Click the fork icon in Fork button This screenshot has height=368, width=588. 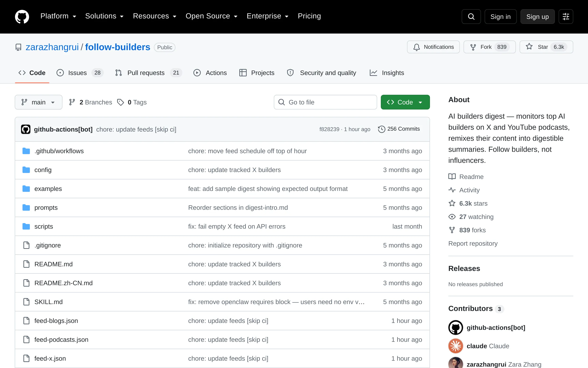pyautogui.click(x=473, y=47)
